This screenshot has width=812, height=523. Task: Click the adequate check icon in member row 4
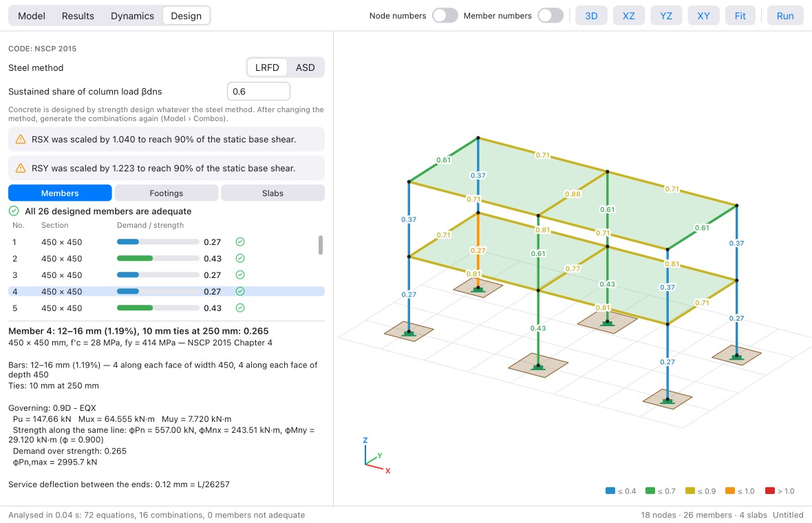pos(240,292)
